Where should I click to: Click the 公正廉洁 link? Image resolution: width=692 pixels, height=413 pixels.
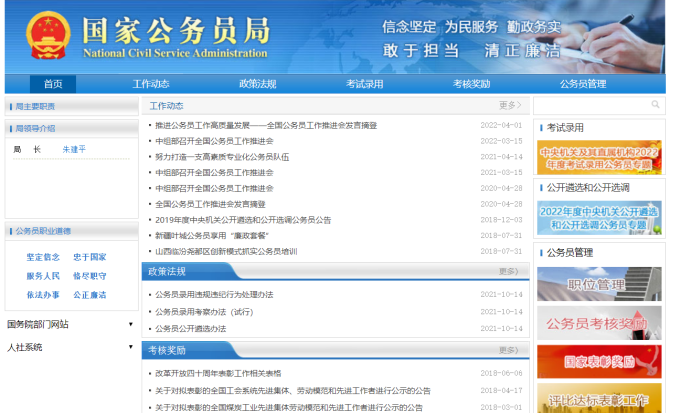[90, 295]
